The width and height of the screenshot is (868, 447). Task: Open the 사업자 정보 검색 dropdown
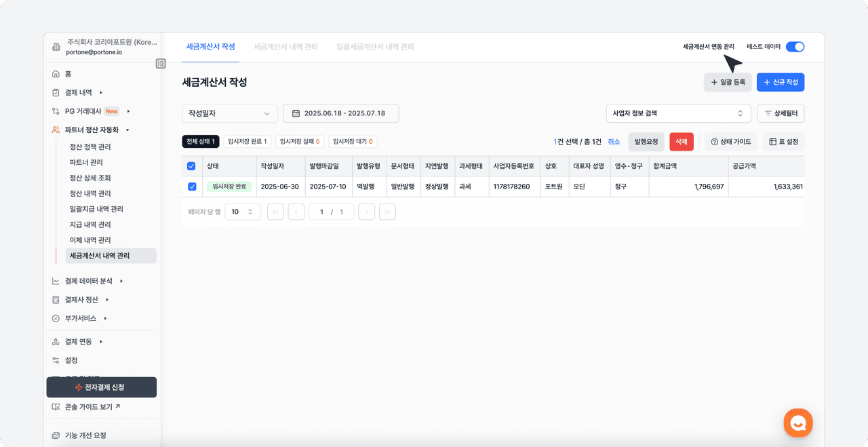(678, 113)
